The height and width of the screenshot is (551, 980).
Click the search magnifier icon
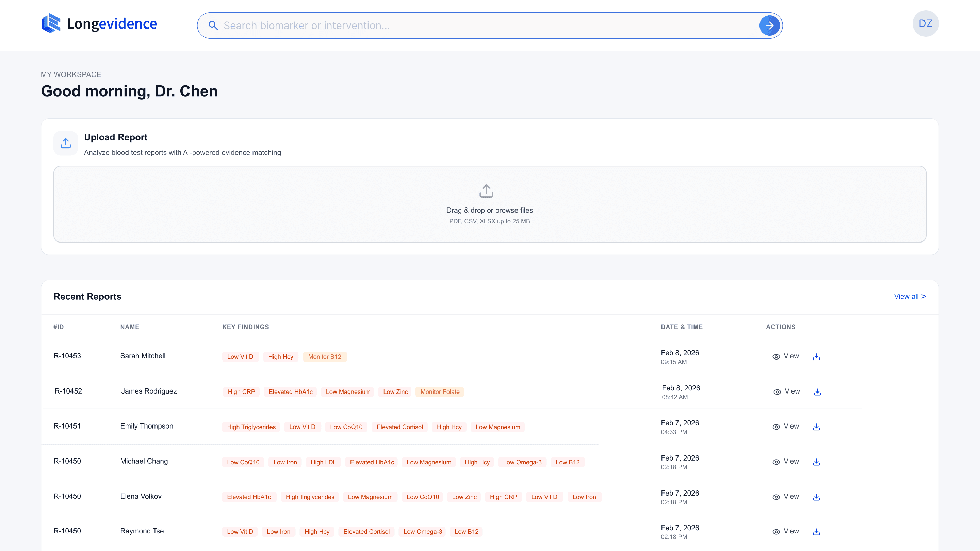pos(213,26)
